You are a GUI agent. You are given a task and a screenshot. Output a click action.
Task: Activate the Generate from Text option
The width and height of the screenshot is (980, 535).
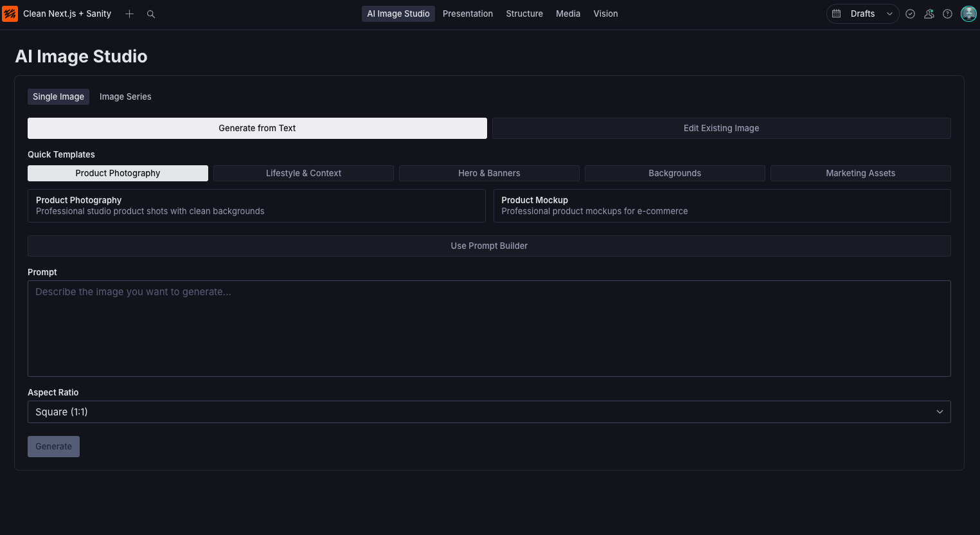click(257, 128)
